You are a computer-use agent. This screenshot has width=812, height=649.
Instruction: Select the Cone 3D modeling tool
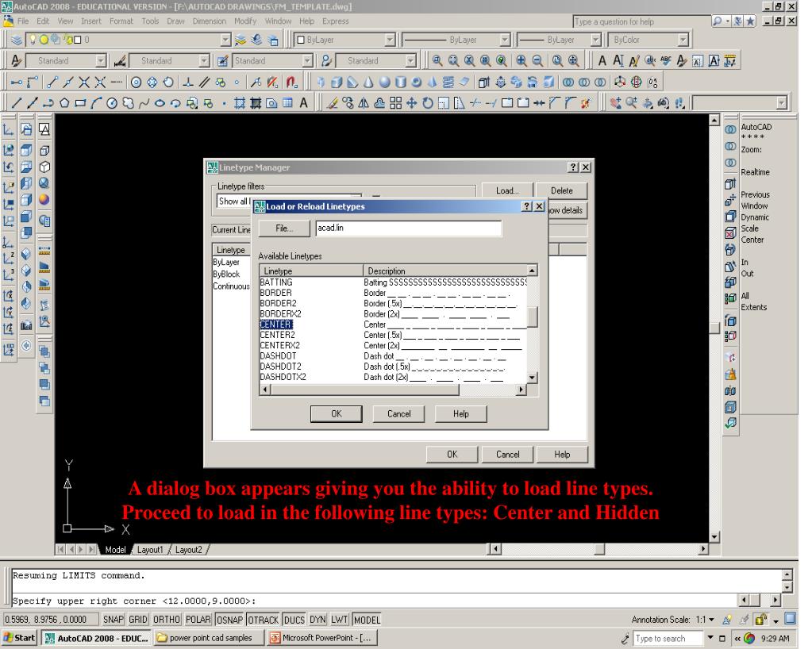coord(368,82)
